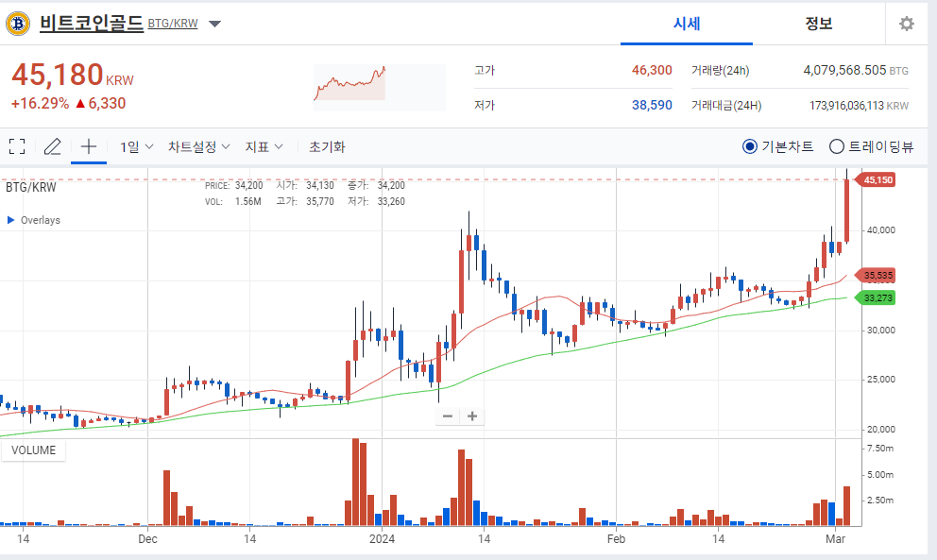Click the 5.00m volume axis label
This screenshot has width=937, height=560.
pyautogui.click(x=880, y=474)
